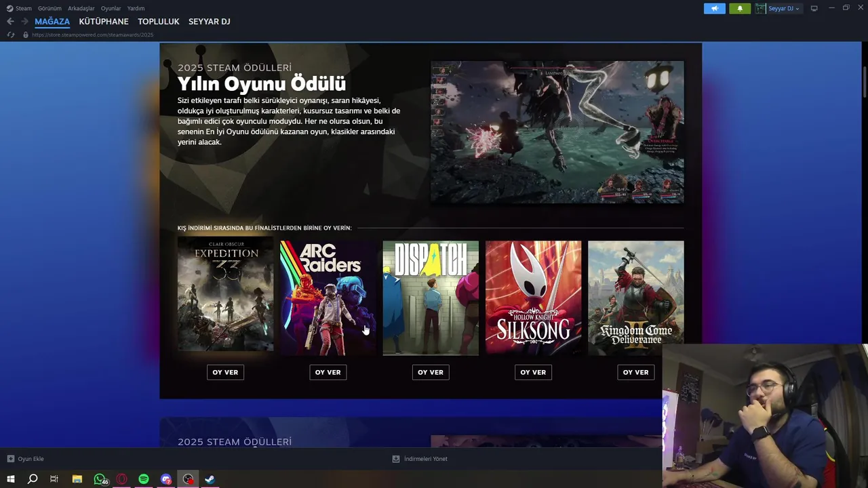Open Spotify from the taskbar

(x=144, y=479)
